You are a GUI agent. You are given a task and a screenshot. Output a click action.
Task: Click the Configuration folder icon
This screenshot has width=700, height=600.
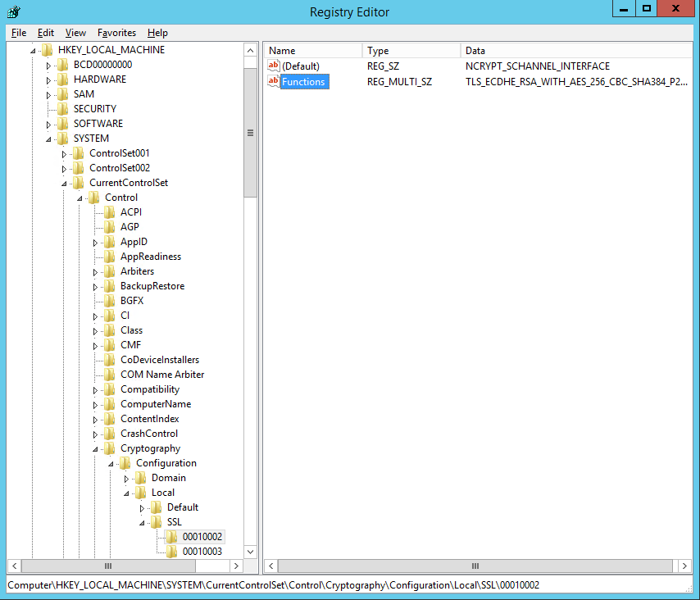click(x=125, y=463)
